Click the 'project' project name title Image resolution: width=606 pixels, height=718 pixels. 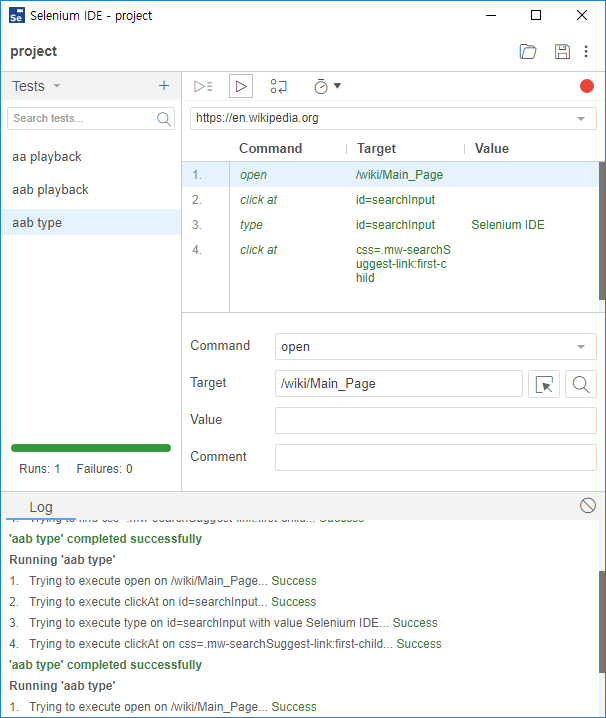point(33,51)
